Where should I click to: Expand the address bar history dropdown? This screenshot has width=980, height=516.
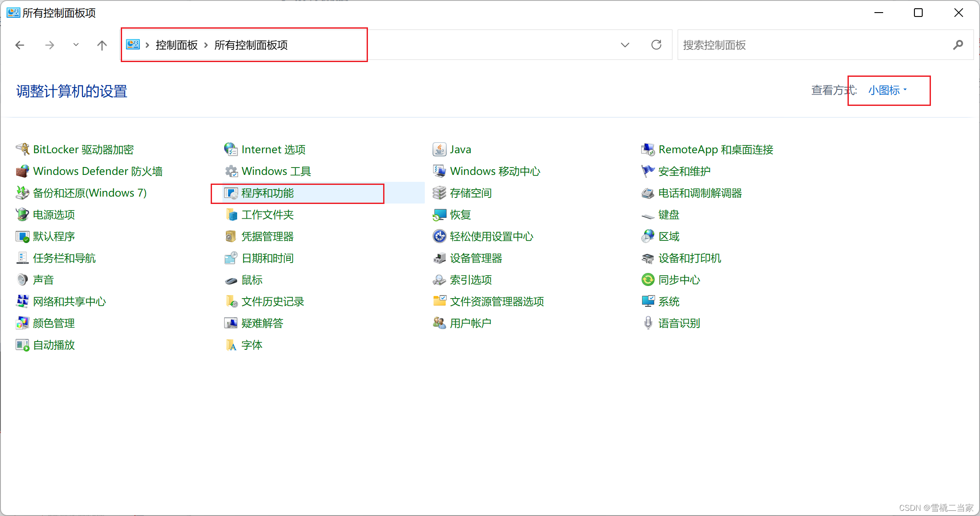point(625,45)
